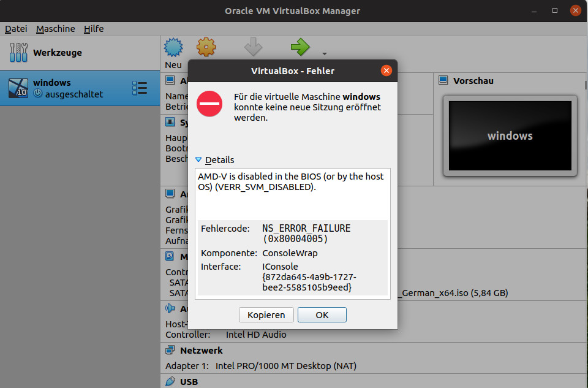Image resolution: width=588 pixels, height=388 pixels.
Task: Click the Intel HD Audio controller text
Action: tap(256, 334)
